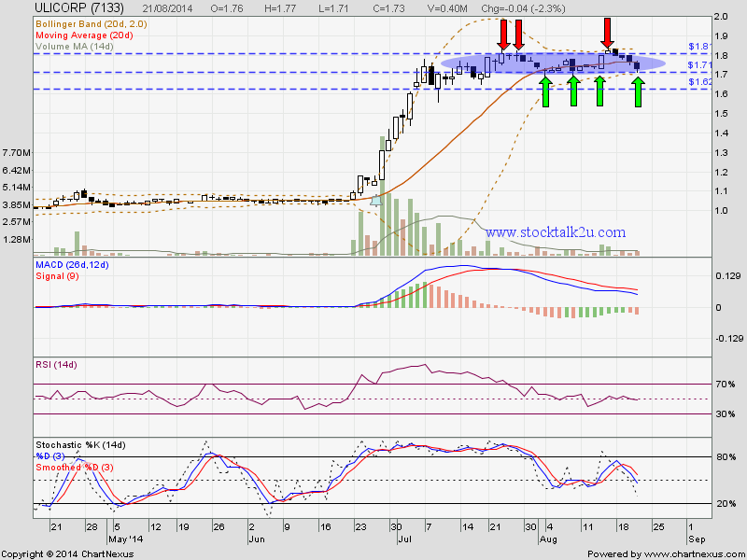747x560 pixels.
Task: Click the Jun month axis label
Action: [257, 539]
